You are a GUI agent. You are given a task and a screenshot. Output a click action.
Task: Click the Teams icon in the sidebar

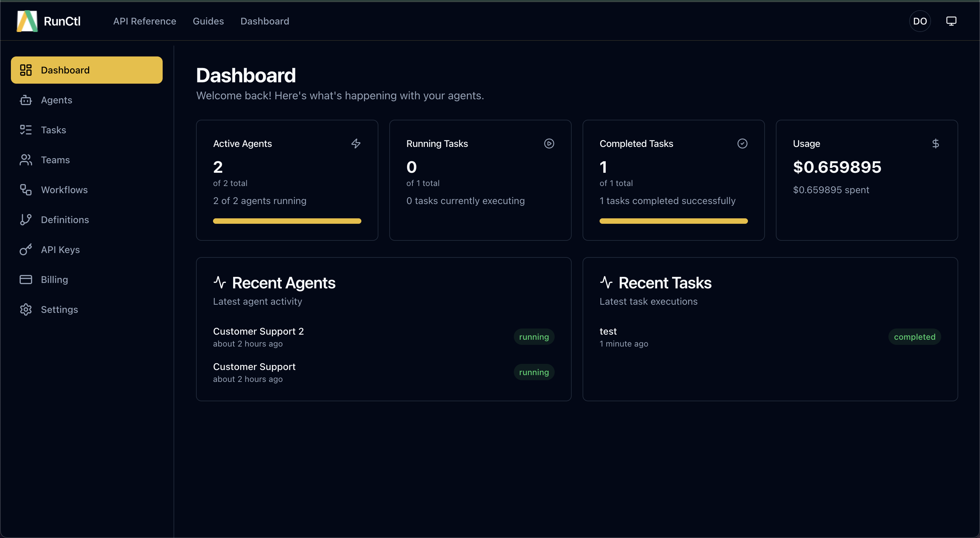[26, 160]
